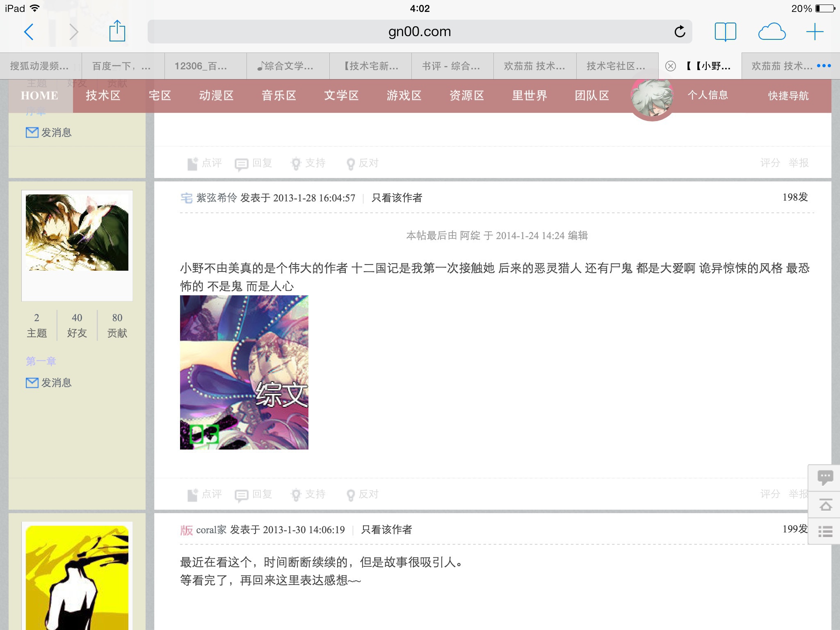The width and height of the screenshot is (840, 630).
Task: Open iCloud tabs cloud icon
Action: pyautogui.click(x=772, y=32)
